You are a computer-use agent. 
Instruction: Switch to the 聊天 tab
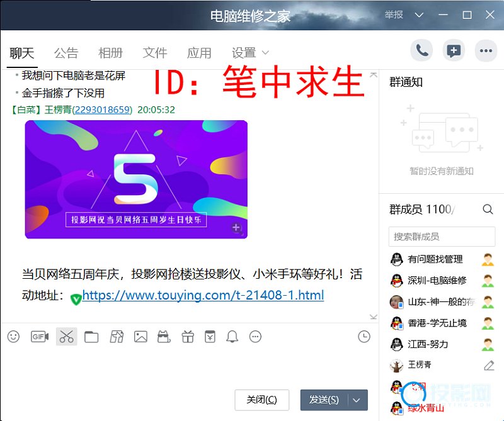[x=22, y=53]
